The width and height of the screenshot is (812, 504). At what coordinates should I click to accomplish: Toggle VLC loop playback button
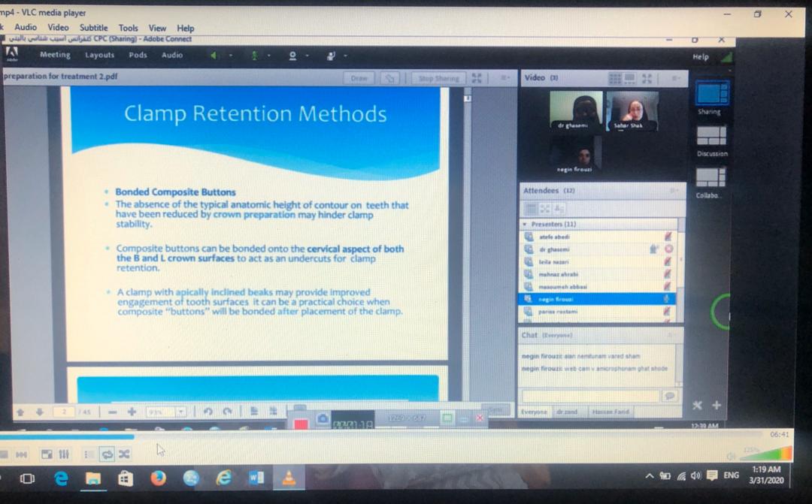point(107,454)
